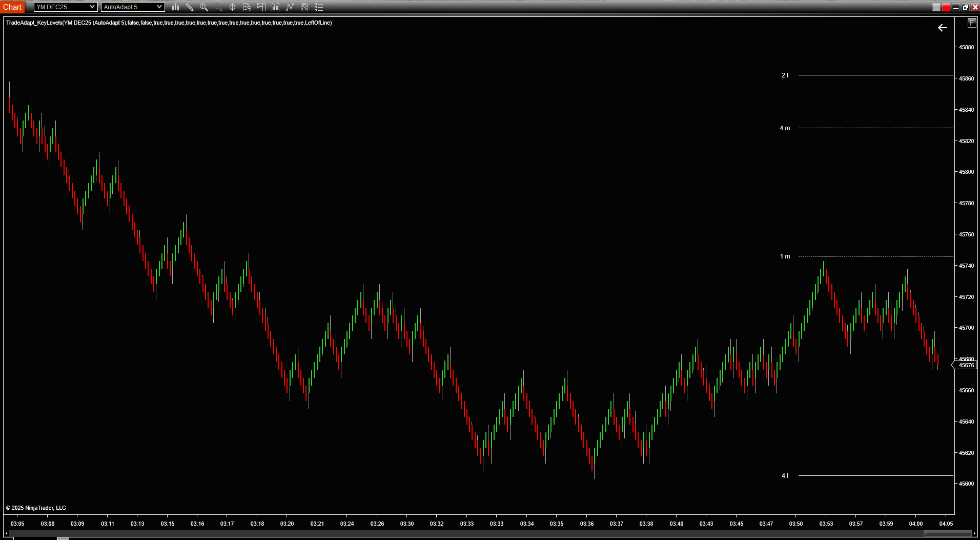Click the left arrow in chart corner

pyautogui.click(x=942, y=28)
